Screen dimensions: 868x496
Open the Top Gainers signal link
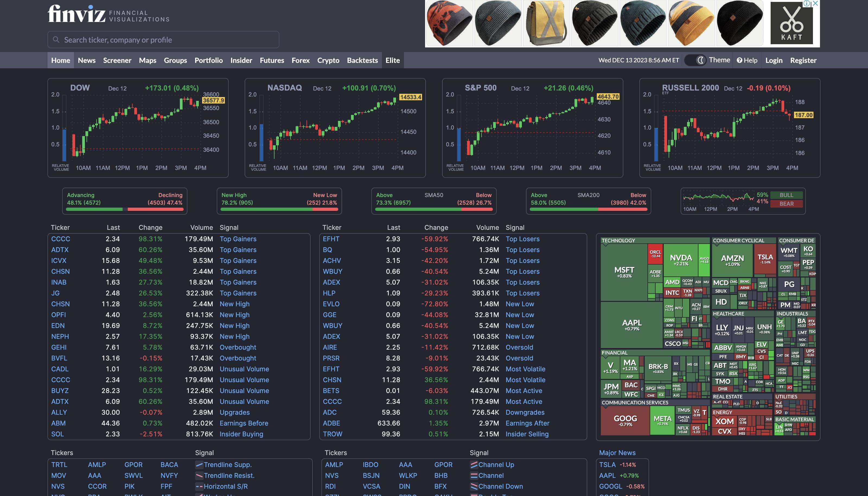[238, 239]
